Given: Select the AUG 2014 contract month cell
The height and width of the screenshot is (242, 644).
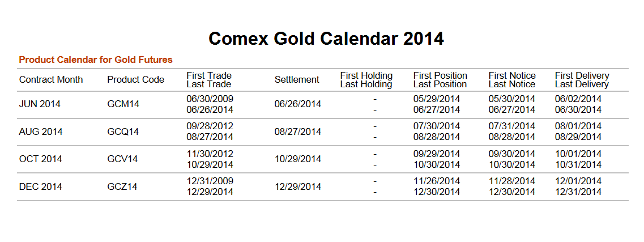Looking at the screenshot, I should tap(41, 131).
